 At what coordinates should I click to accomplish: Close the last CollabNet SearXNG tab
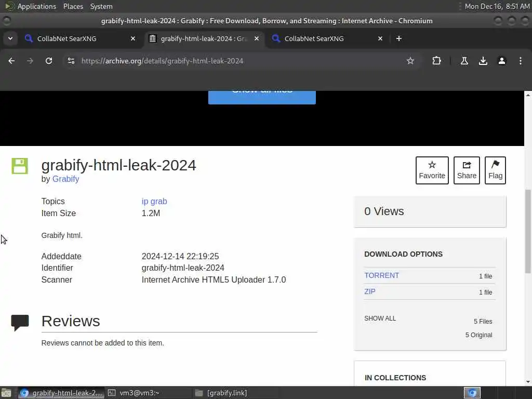pyautogui.click(x=380, y=38)
